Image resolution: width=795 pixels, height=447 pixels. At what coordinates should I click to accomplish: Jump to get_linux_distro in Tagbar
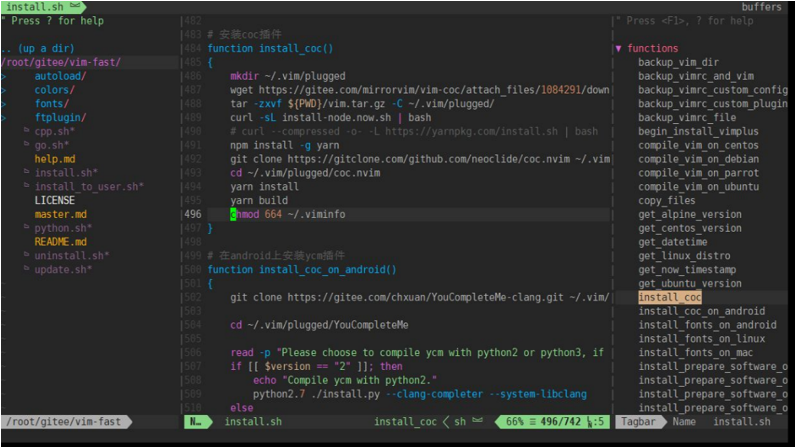click(684, 255)
